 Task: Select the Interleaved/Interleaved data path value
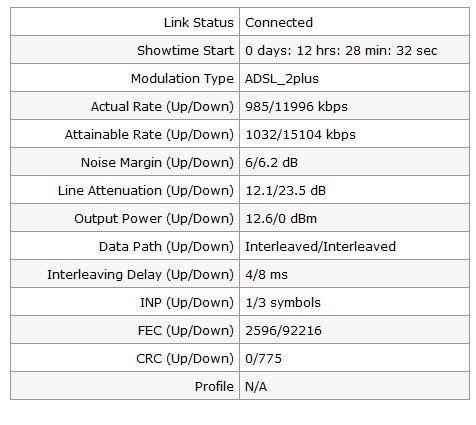click(x=320, y=247)
